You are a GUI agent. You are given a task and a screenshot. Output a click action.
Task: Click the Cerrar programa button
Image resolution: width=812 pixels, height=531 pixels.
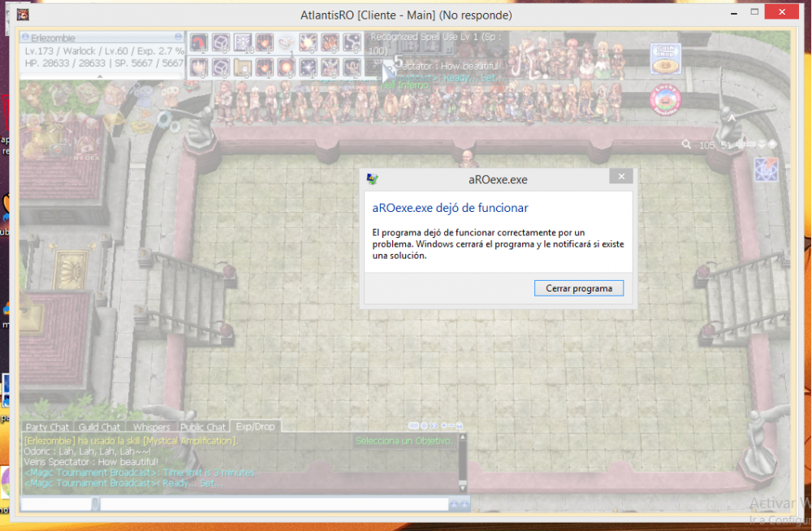(578, 288)
